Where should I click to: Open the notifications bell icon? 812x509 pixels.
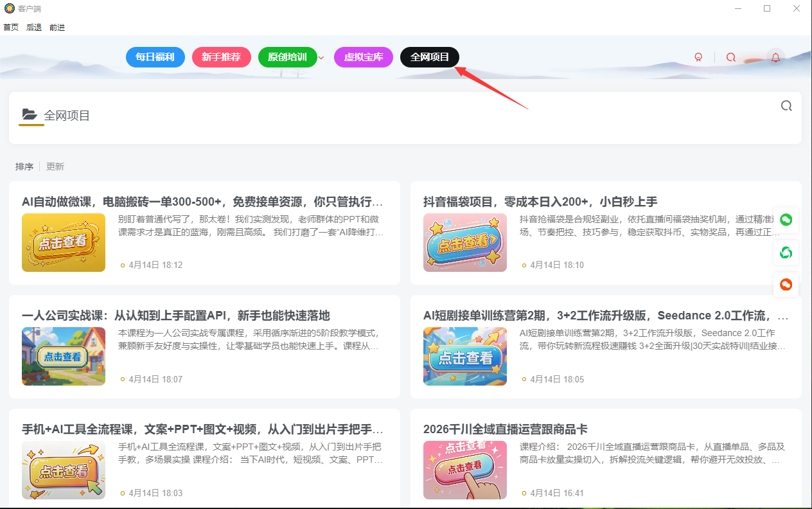tap(775, 57)
